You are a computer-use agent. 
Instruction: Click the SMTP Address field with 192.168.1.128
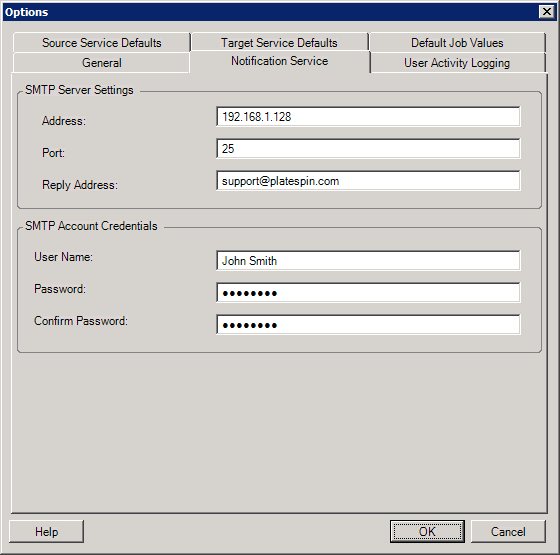click(x=368, y=117)
